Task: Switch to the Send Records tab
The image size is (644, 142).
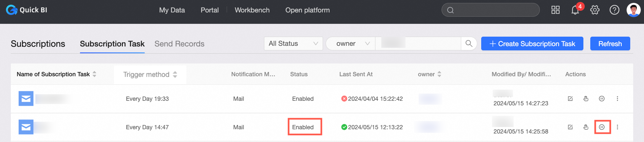Action: click(180, 44)
